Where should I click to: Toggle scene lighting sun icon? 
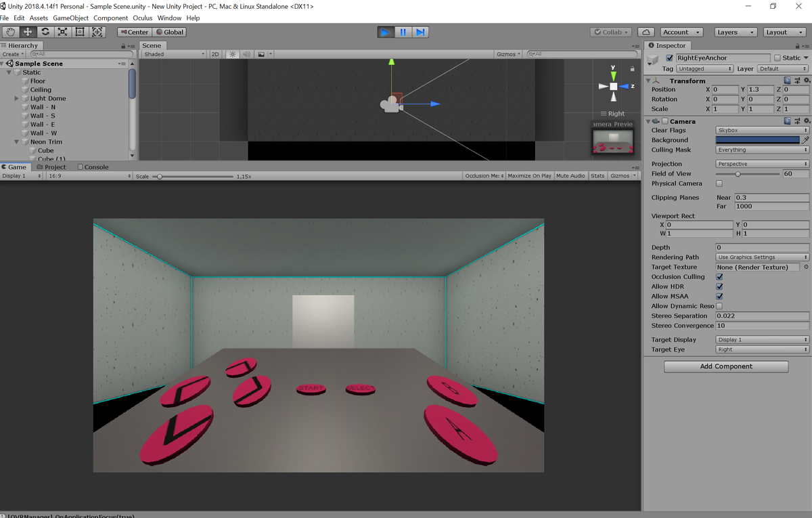pyautogui.click(x=233, y=54)
